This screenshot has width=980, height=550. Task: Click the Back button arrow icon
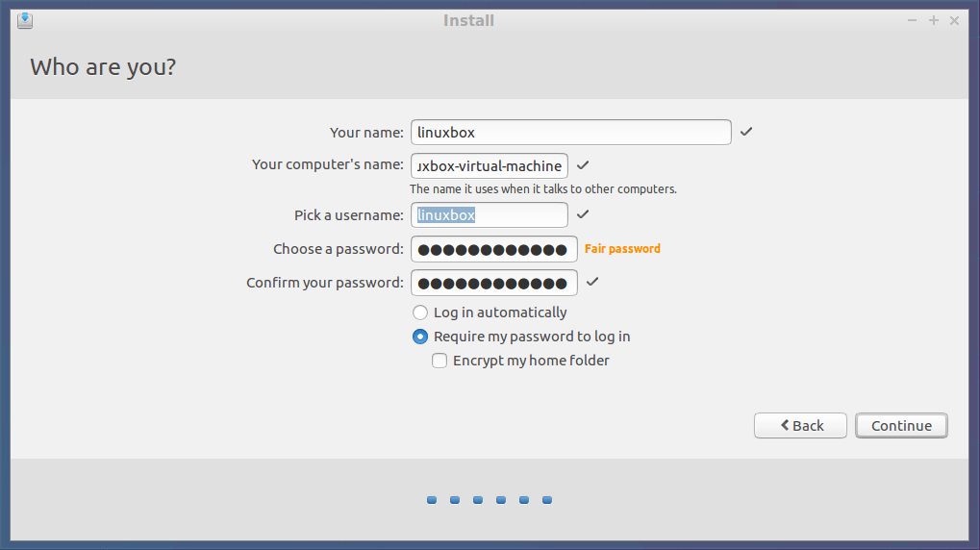pyautogui.click(x=785, y=425)
